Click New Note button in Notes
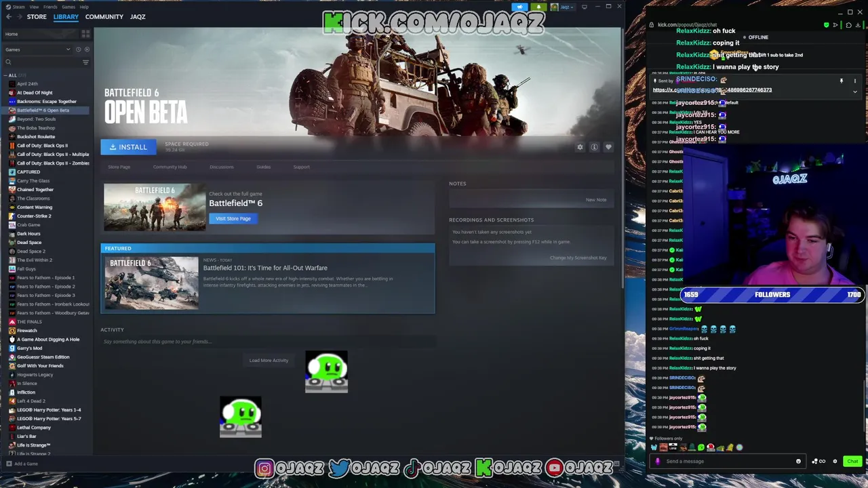Screen dimensions: 868x488 coord(596,200)
